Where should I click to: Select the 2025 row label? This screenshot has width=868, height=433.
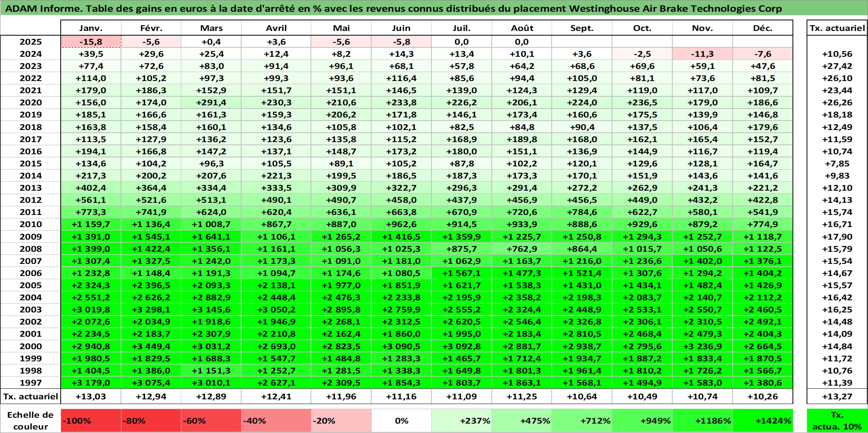tap(31, 42)
